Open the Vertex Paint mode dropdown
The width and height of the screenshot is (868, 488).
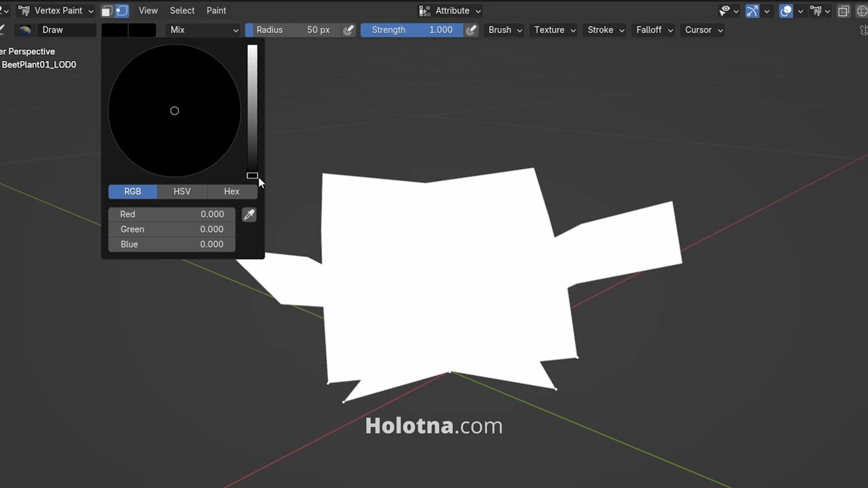[x=56, y=11]
